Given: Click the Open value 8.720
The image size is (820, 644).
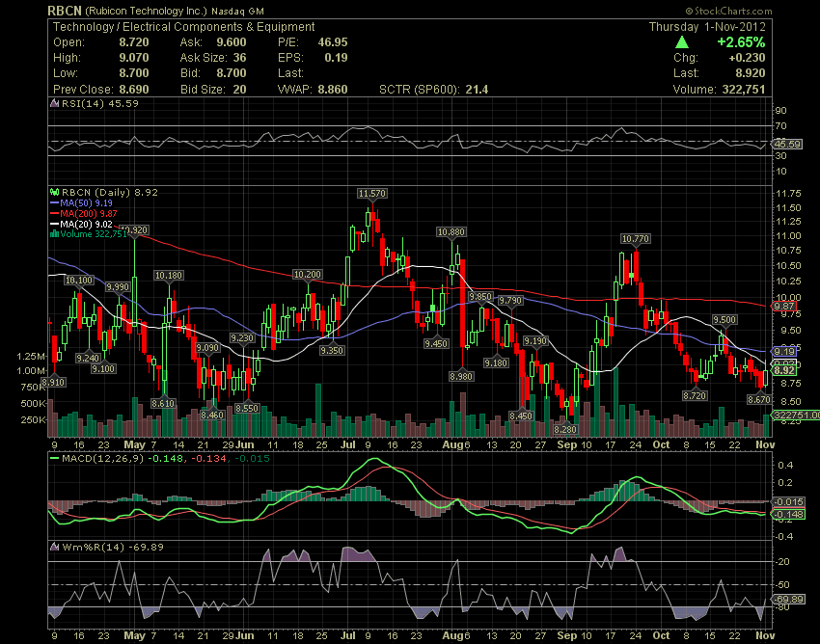Looking at the screenshot, I should click(134, 42).
